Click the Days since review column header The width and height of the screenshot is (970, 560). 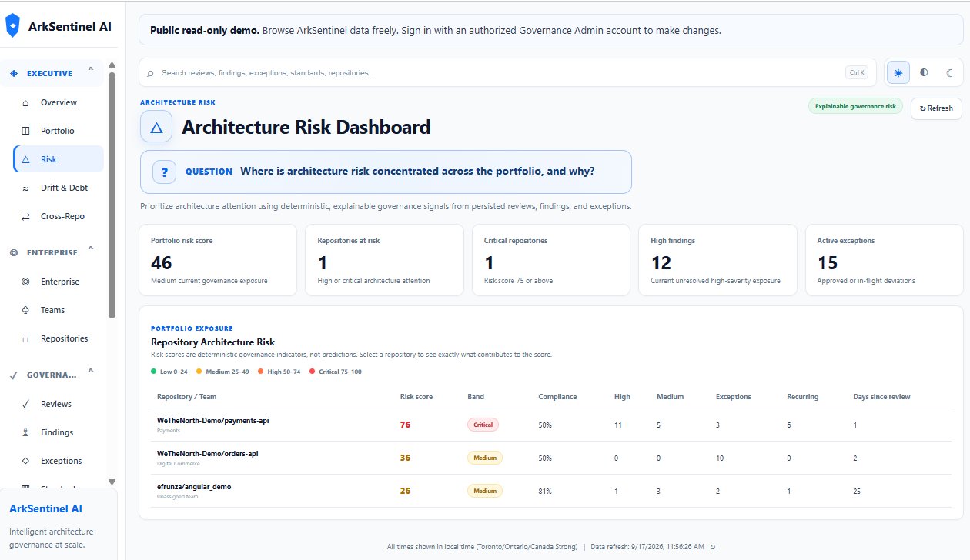point(881,397)
